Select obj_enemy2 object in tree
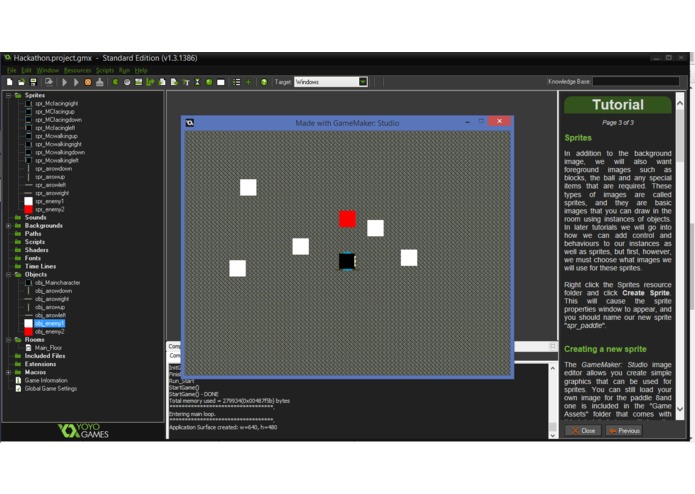695x494 pixels. click(x=50, y=332)
